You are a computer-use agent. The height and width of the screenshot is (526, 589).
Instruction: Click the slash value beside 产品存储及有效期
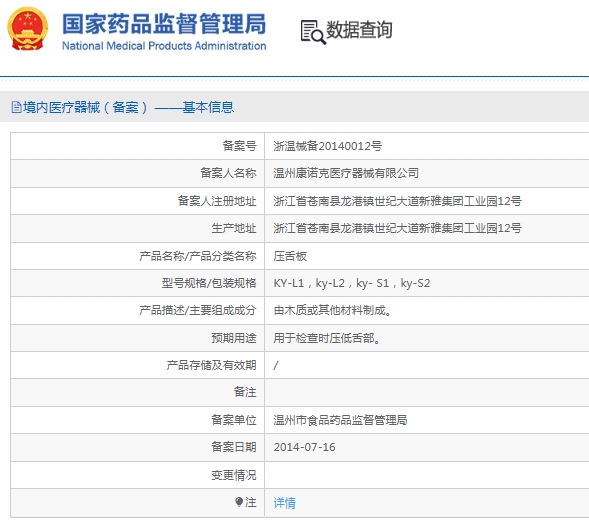pos(276,365)
